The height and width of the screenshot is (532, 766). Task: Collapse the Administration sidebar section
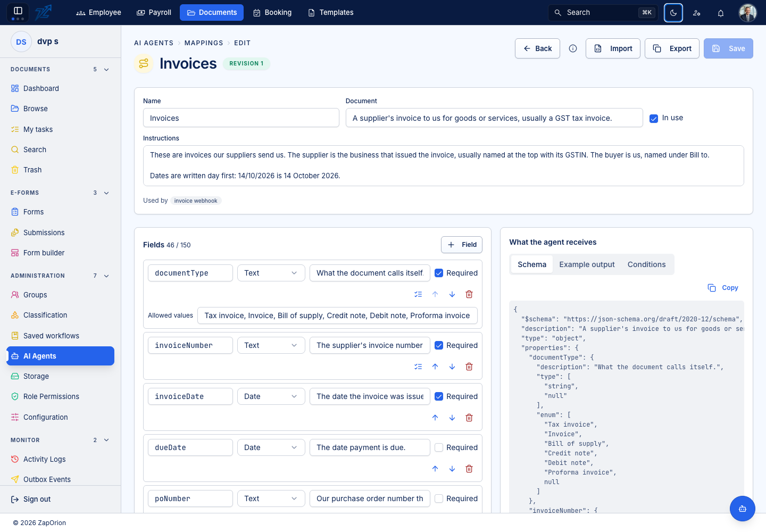tap(106, 276)
